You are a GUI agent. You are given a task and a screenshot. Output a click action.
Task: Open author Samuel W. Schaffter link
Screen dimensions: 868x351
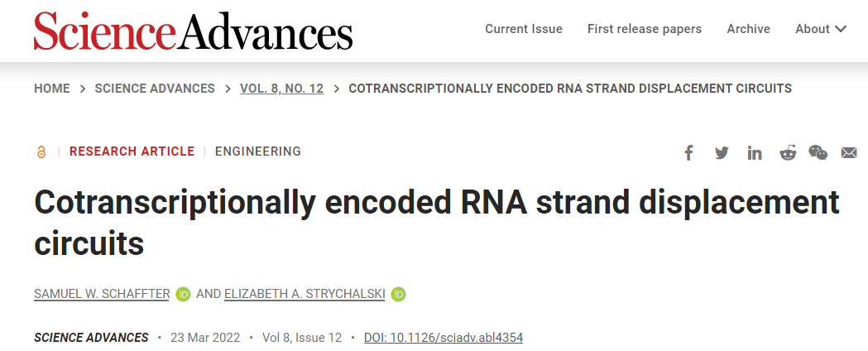tap(102, 294)
